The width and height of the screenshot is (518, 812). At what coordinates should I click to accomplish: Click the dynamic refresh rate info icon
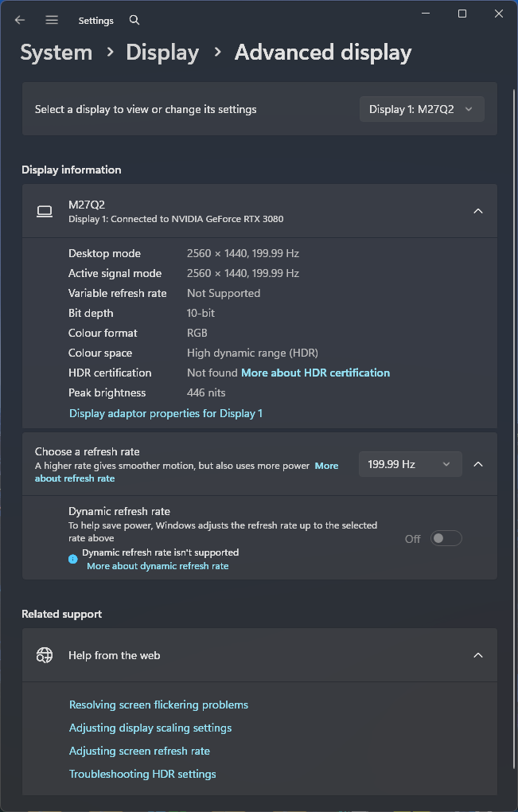(73, 559)
